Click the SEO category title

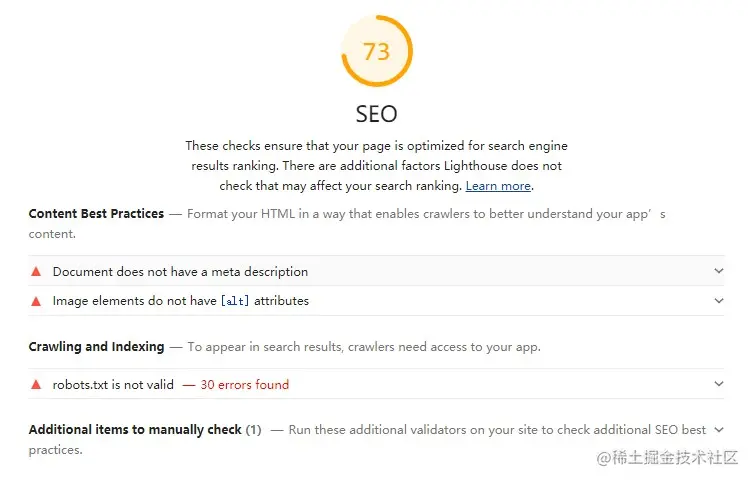coord(377,115)
